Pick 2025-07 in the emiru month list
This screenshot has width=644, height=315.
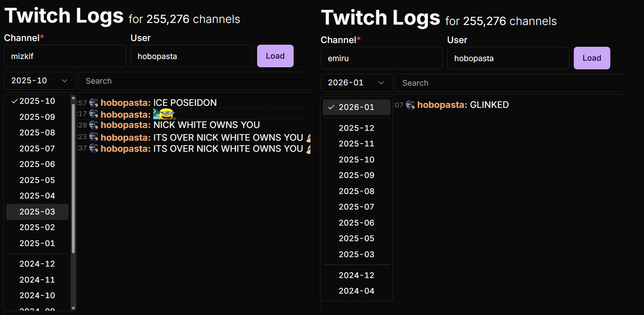tap(356, 207)
